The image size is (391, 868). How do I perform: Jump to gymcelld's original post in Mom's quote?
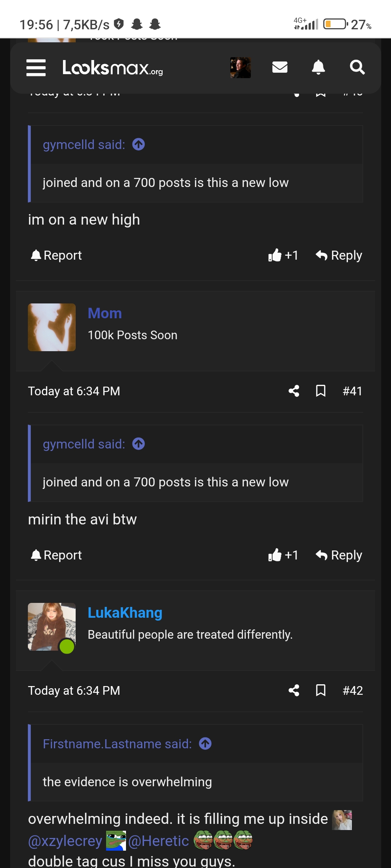tap(139, 444)
